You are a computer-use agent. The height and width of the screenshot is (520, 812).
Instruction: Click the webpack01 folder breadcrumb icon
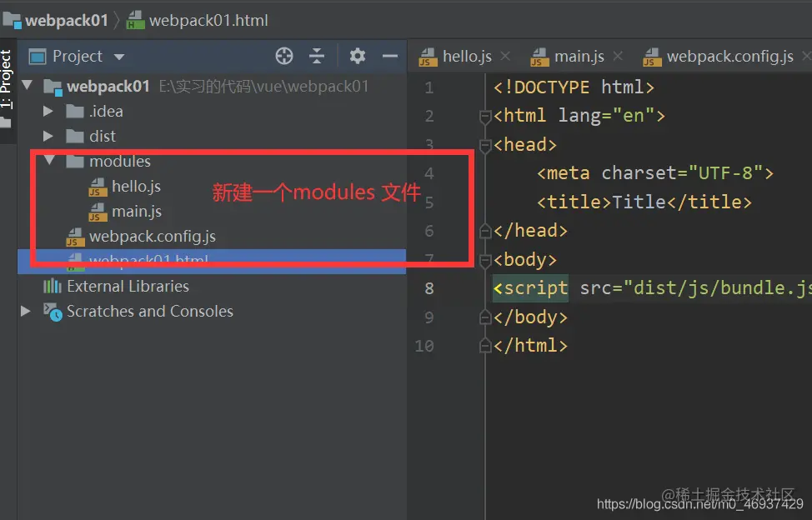point(13,21)
